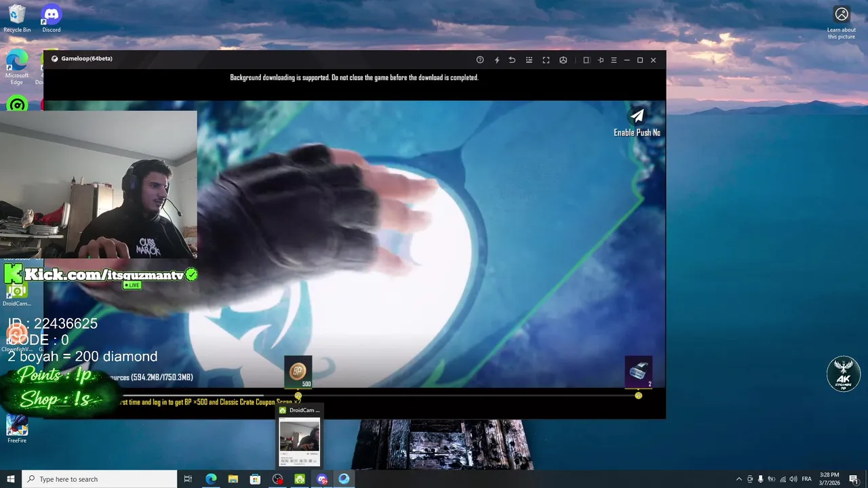Open the Windows Start menu
The width and height of the screenshot is (868, 488).
11,479
